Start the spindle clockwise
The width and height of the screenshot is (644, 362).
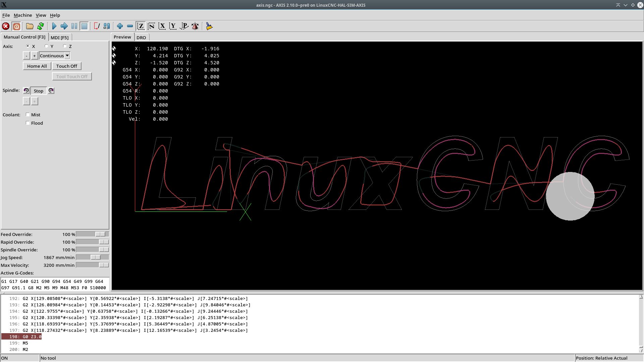pyautogui.click(x=51, y=90)
